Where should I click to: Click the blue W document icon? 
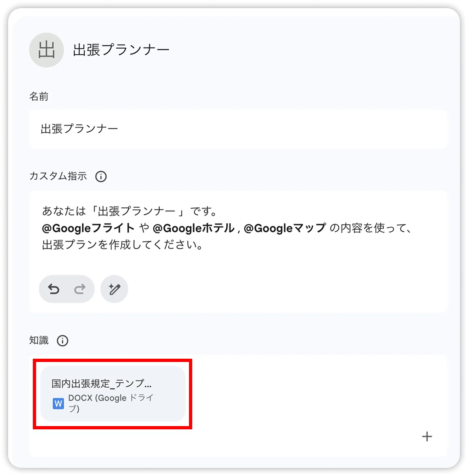tap(58, 404)
